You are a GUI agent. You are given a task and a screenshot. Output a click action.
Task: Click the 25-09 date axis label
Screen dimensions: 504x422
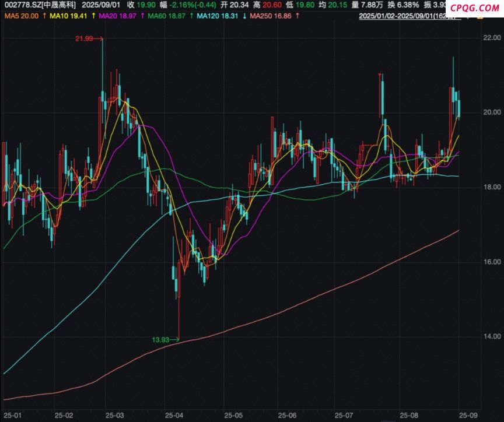(x=468, y=415)
